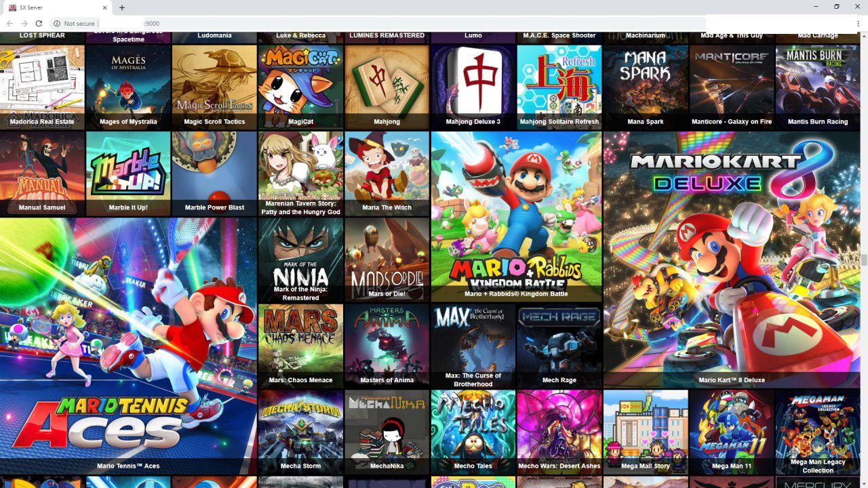Open Maria The Witch game
Image resolution: width=868 pixels, height=488 pixels.
(x=387, y=174)
